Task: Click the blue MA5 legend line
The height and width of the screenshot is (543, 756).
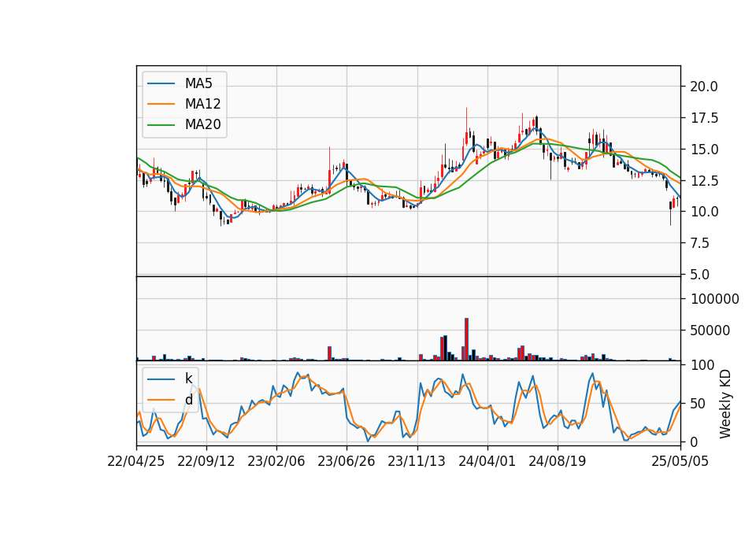Action: [x=161, y=83]
